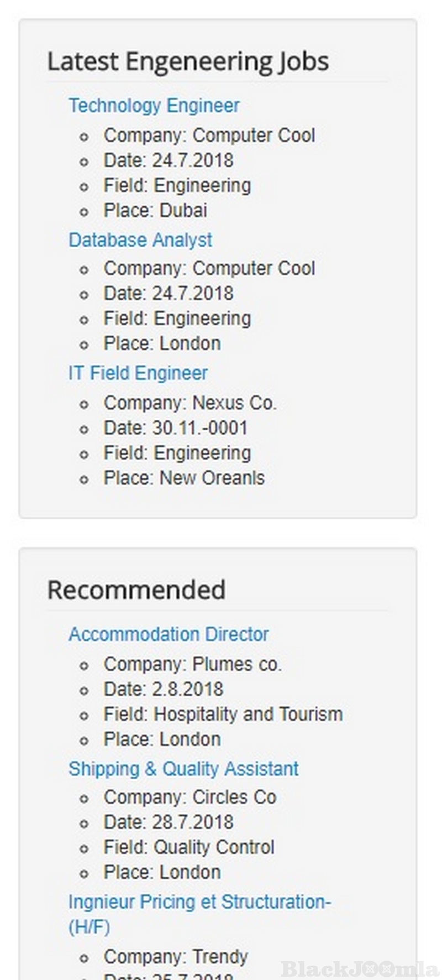Click Field: Hospitality and Tourism

tap(223, 714)
